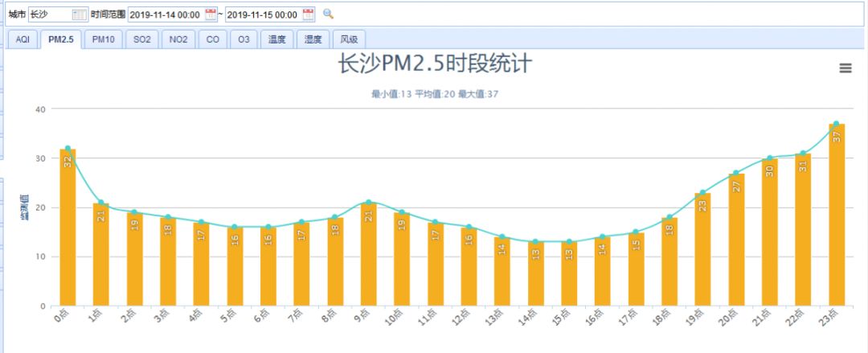Click the y-axis title 监测值
This screenshot has height=353, width=868.
pos(24,207)
